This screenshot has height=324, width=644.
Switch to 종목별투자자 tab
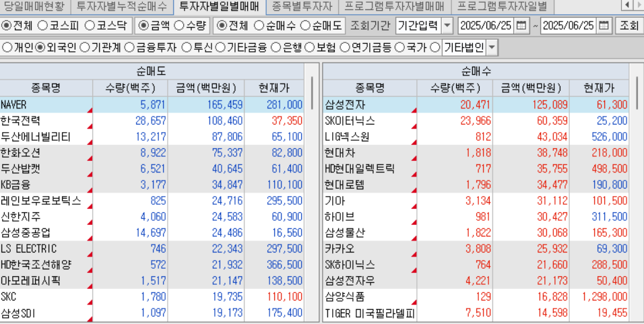(x=302, y=6)
